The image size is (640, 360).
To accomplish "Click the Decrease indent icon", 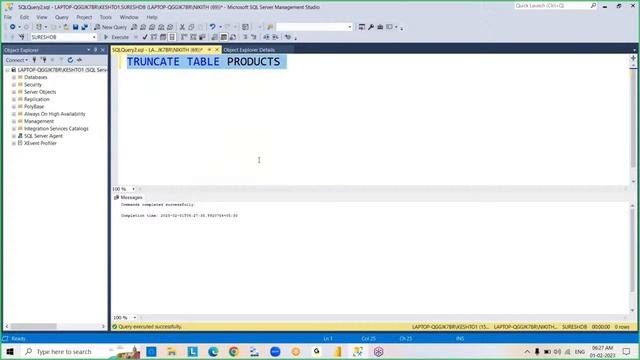I will click(267, 37).
